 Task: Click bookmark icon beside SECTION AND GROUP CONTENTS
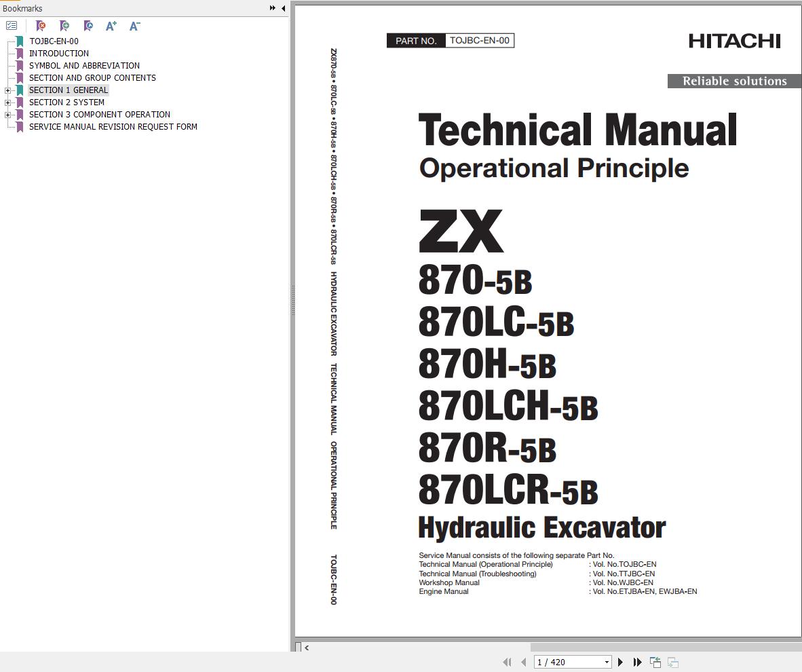coord(20,78)
